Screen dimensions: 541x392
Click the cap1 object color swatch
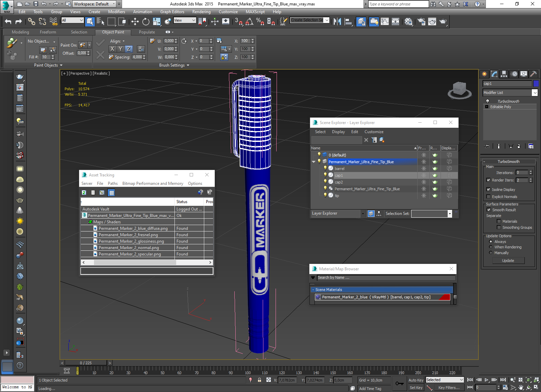[536, 83]
